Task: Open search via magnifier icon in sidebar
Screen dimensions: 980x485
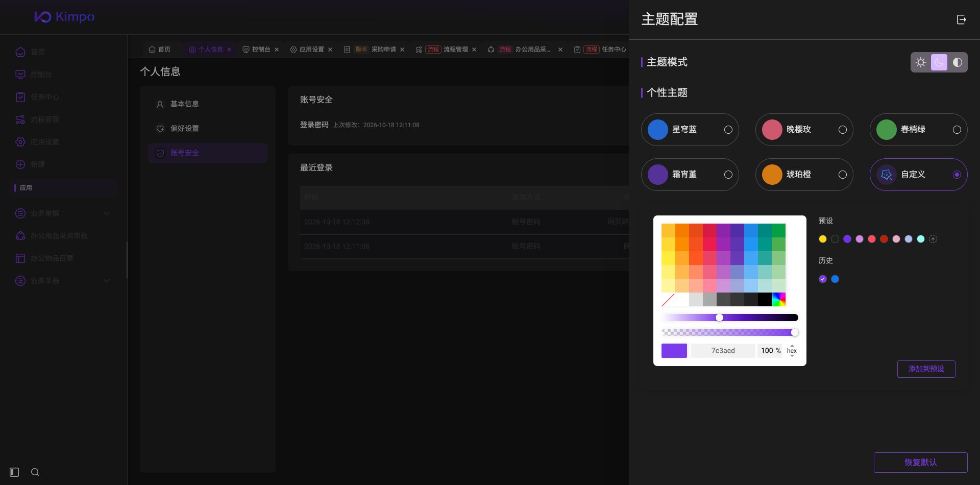Action: click(35, 472)
